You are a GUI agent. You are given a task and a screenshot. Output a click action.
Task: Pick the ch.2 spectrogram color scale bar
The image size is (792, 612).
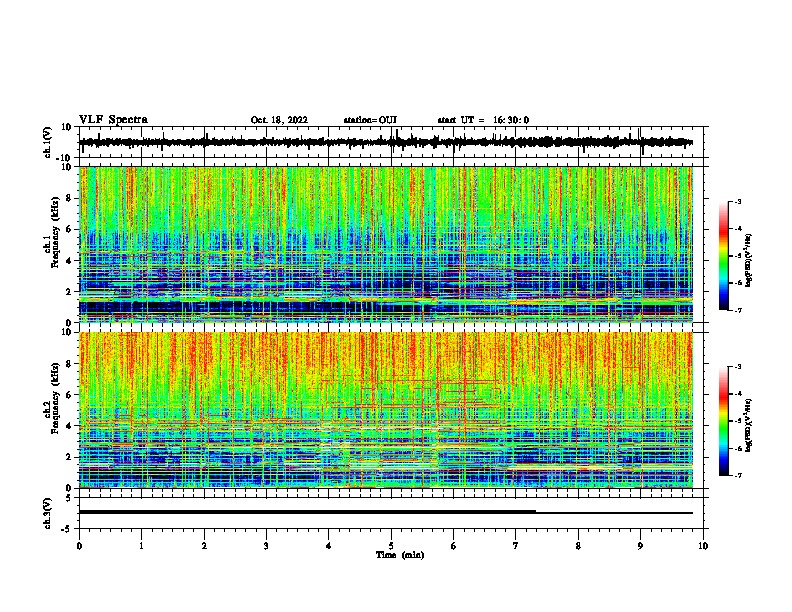(x=724, y=421)
